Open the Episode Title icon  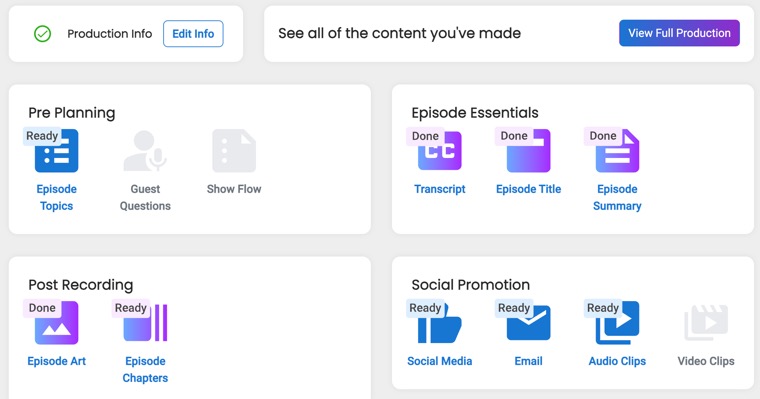point(528,151)
